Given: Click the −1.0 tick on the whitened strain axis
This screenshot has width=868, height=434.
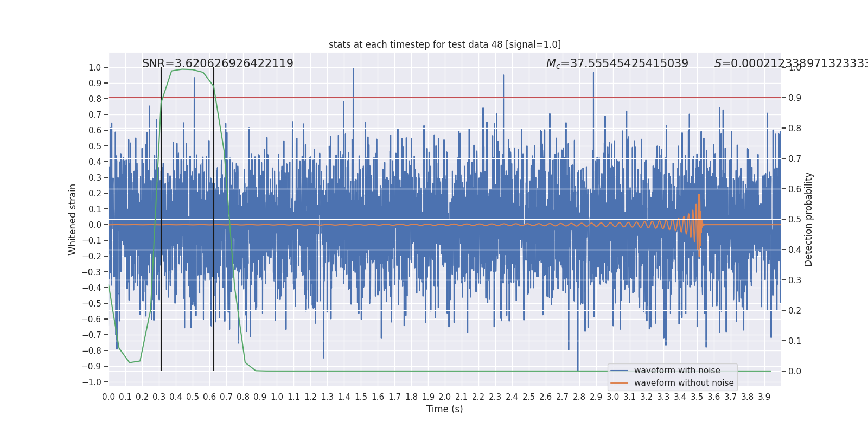Looking at the screenshot, I should [x=92, y=382].
